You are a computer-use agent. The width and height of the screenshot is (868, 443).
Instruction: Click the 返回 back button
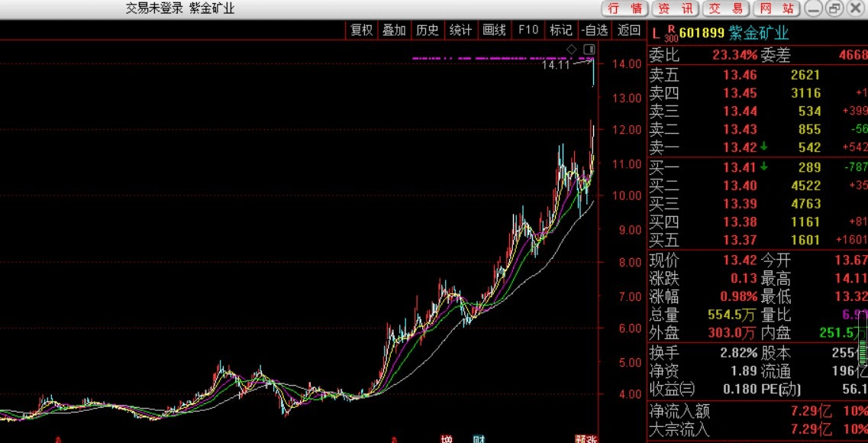(x=629, y=30)
